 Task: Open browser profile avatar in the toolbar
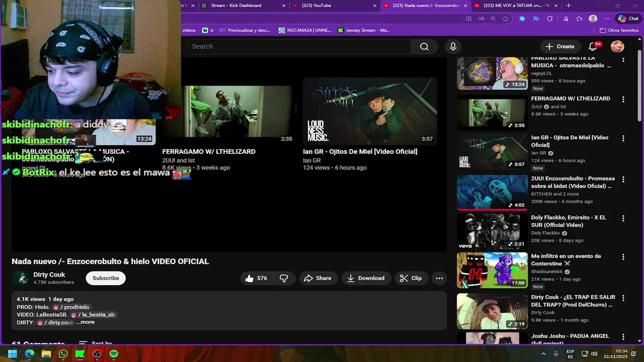[593, 19]
